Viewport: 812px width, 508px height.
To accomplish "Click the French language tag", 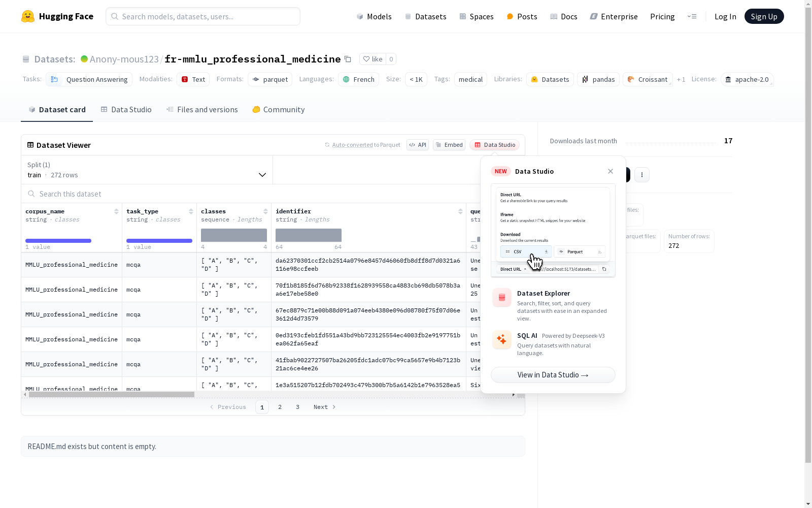I will [x=358, y=79].
